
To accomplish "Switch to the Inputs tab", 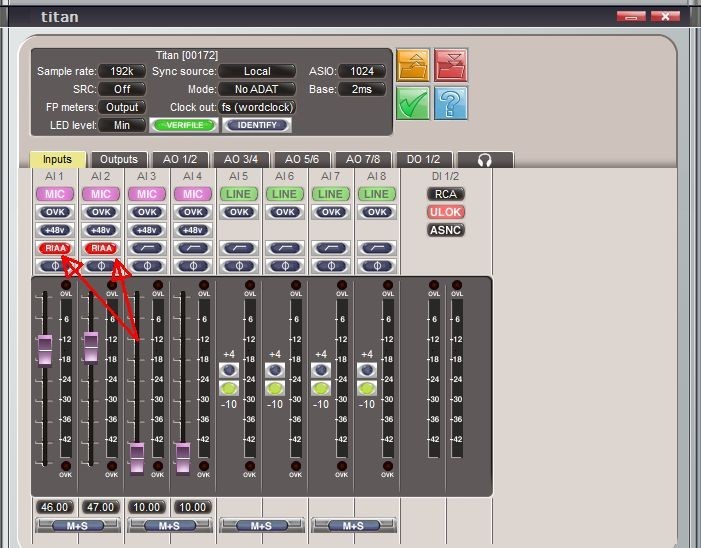I will [57, 159].
